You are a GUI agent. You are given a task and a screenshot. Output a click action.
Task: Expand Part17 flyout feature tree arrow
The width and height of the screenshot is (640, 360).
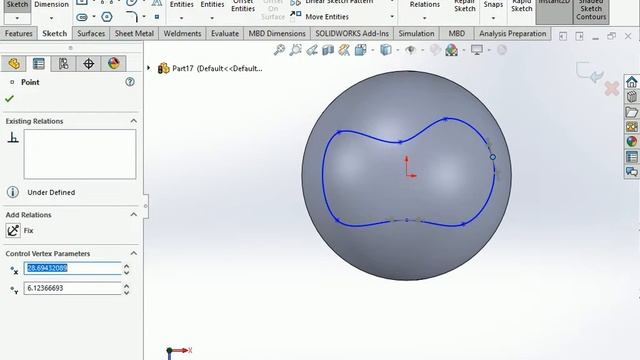pyautogui.click(x=149, y=68)
